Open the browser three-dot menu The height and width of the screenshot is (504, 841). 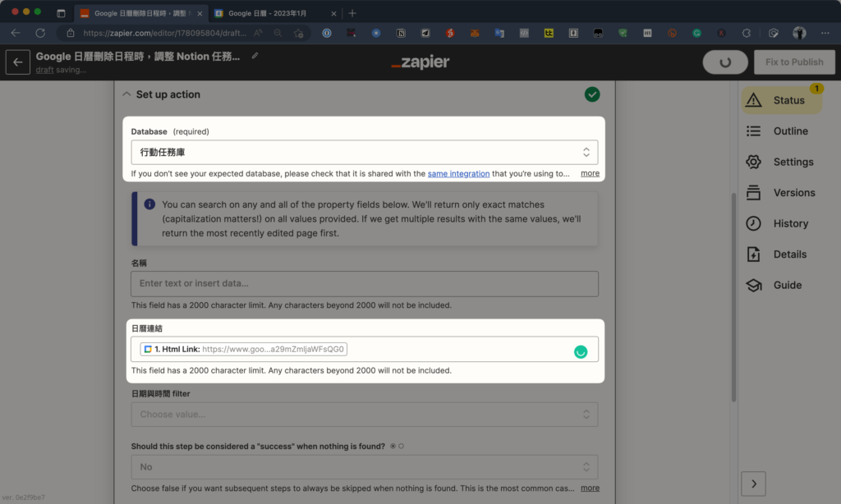(825, 33)
